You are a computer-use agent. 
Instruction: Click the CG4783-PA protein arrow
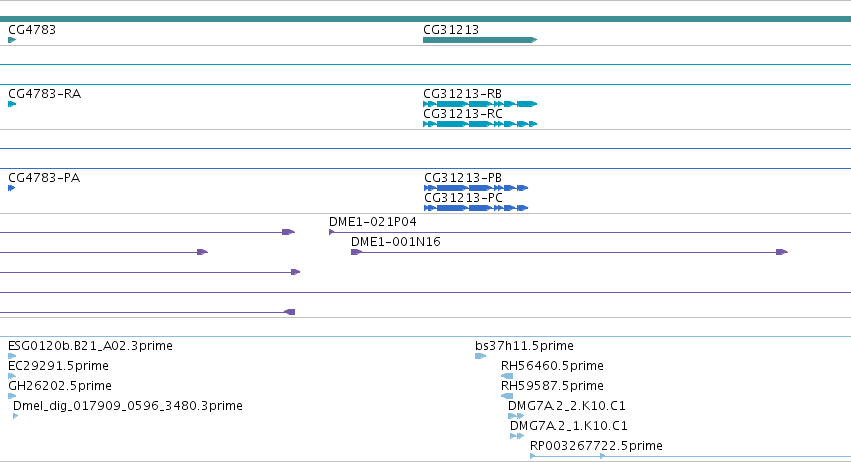[11, 188]
